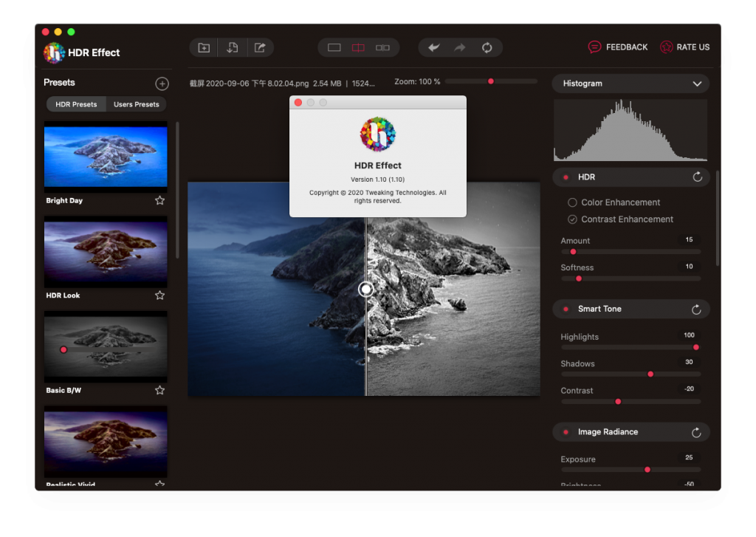Screen dimensions: 756x537
Task: Undo the last edit
Action: pos(434,47)
